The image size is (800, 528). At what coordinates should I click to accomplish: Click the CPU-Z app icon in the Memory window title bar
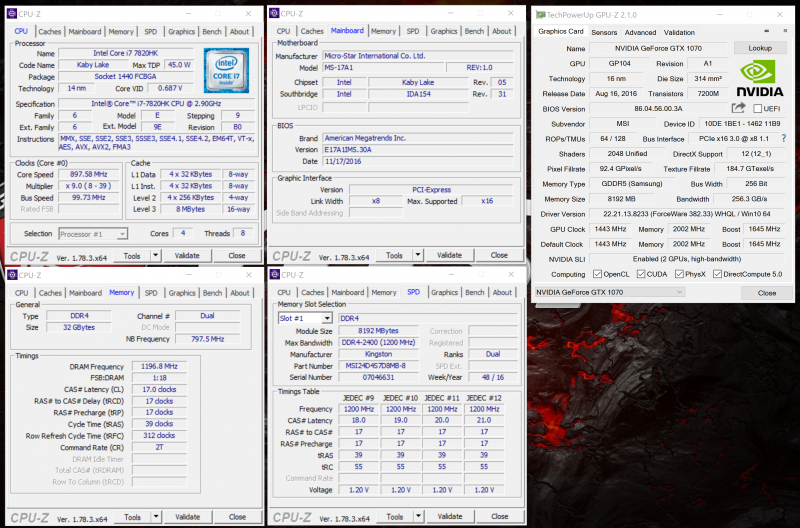tap(12, 275)
